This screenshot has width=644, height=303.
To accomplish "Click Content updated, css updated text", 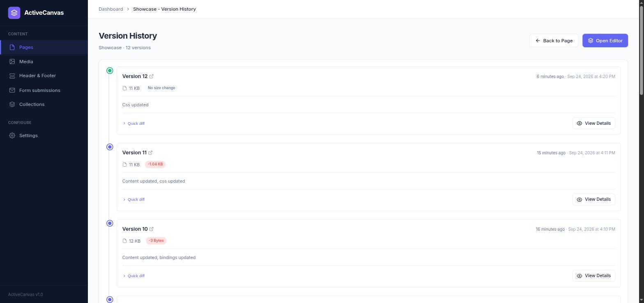I will point(154,181).
